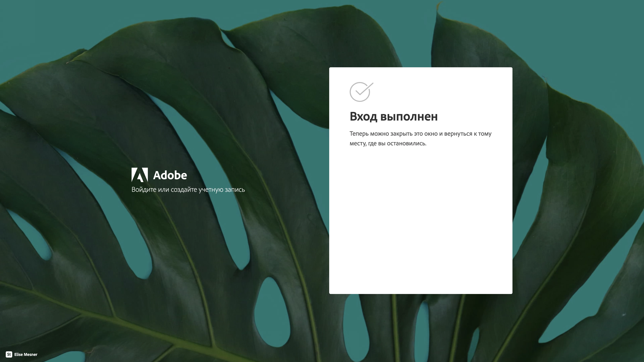Image resolution: width=644 pixels, height=362 pixels.
Task: Click the Adobe Stock 'St' badge icon
Action: 9,354
